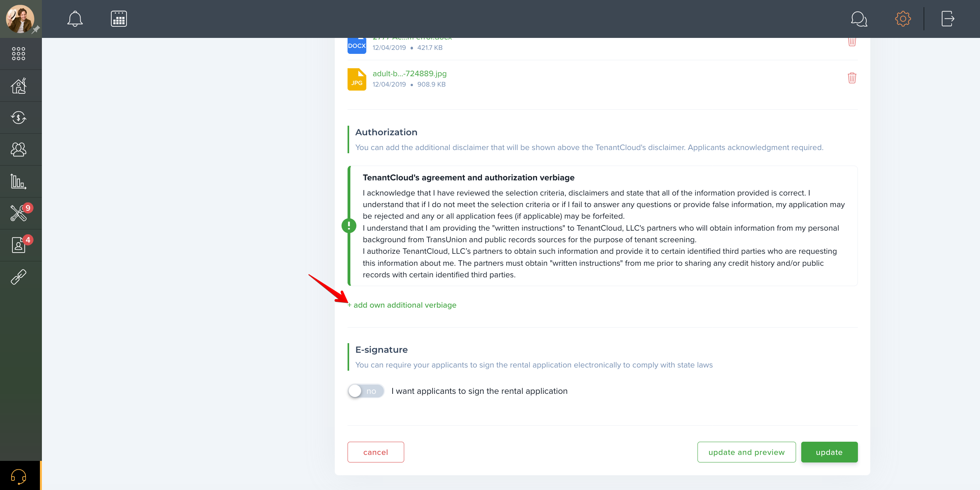Delete the DOCX file using trash icon
The height and width of the screenshot is (490, 980).
(x=852, y=41)
